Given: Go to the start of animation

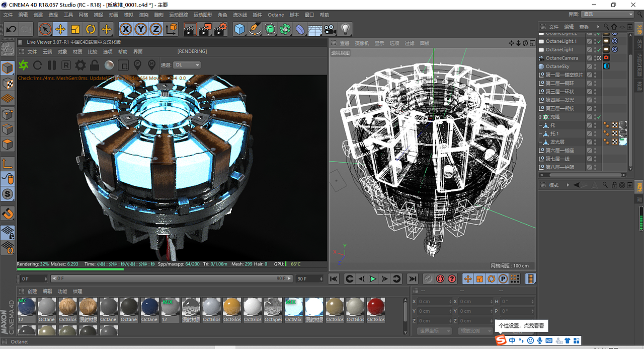Looking at the screenshot, I should pos(334,278).
